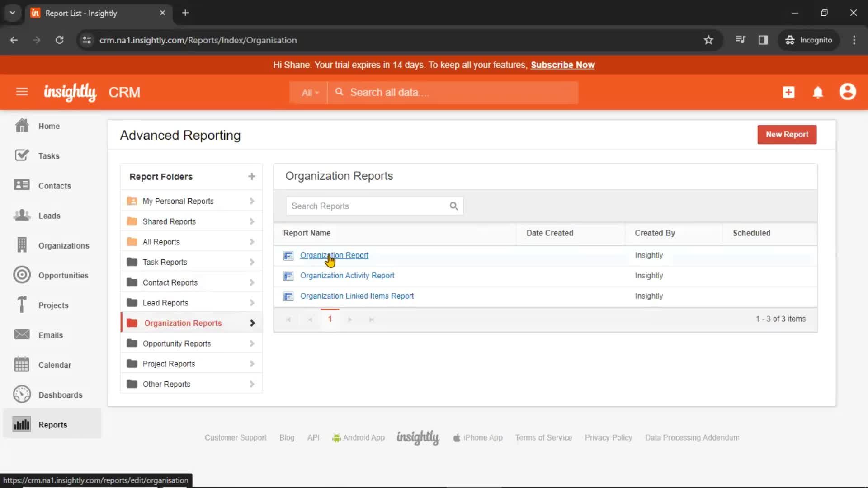Open Opportunities in sidebar
868x488 pixels.
pos(63,275)
